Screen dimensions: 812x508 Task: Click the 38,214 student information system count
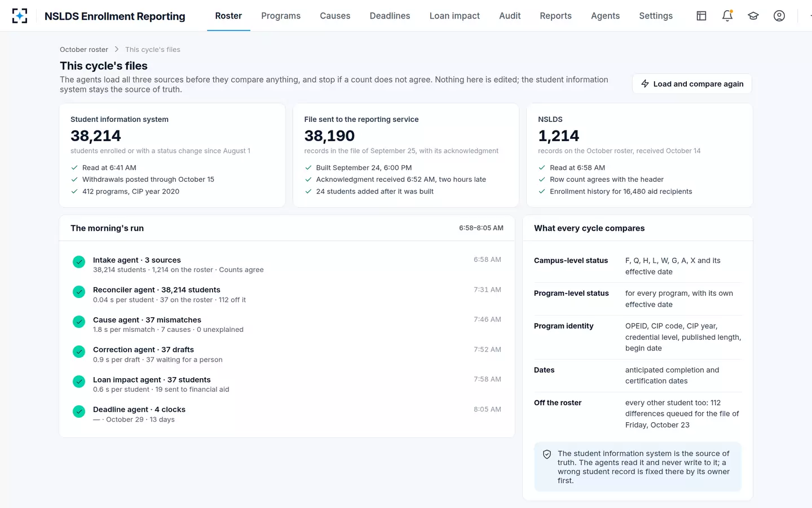point(96,136)
